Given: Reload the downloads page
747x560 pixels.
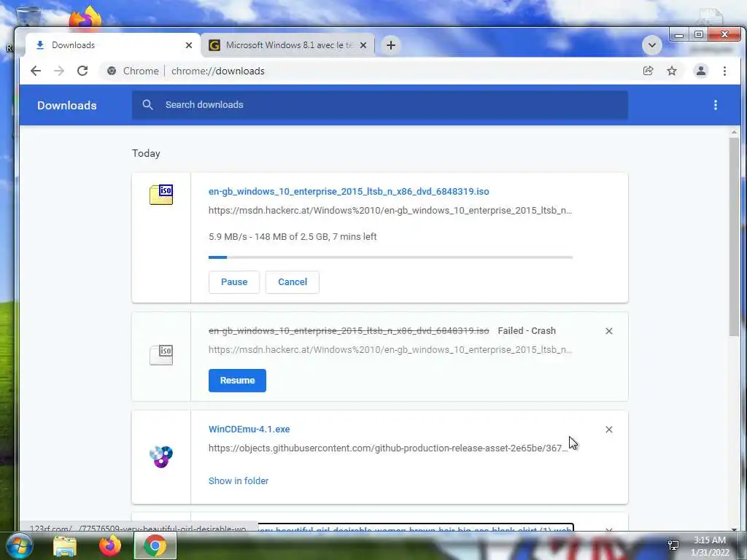Looking at the screenshot, I should pyautogui.click(x=82, y=71).
